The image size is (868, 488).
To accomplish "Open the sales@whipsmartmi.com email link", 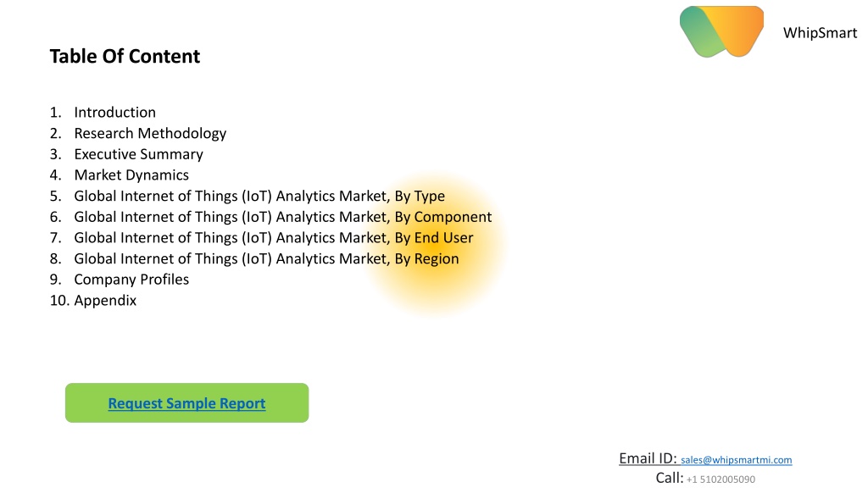I will tap(737, 460).
